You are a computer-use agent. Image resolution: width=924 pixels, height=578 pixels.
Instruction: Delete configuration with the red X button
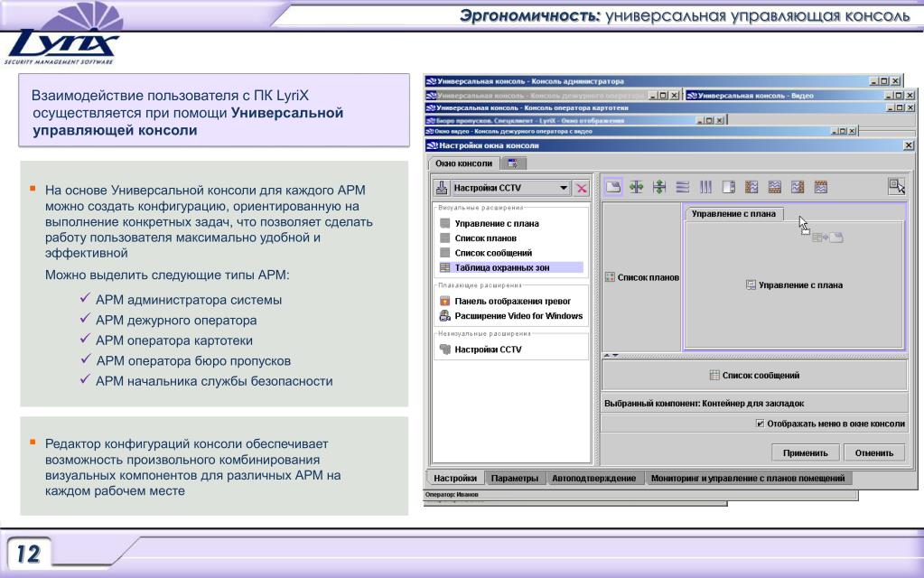click(582, 189)
